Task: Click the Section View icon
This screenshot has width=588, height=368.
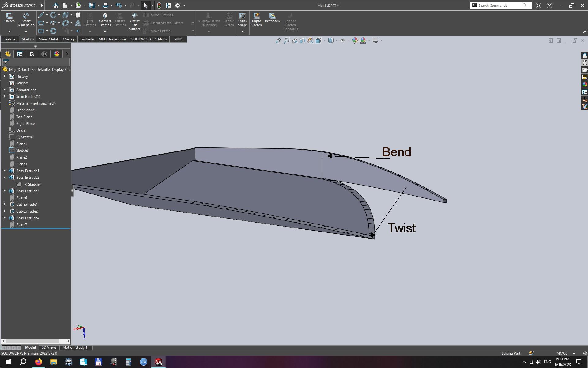Action: click(x=303, y=40)
